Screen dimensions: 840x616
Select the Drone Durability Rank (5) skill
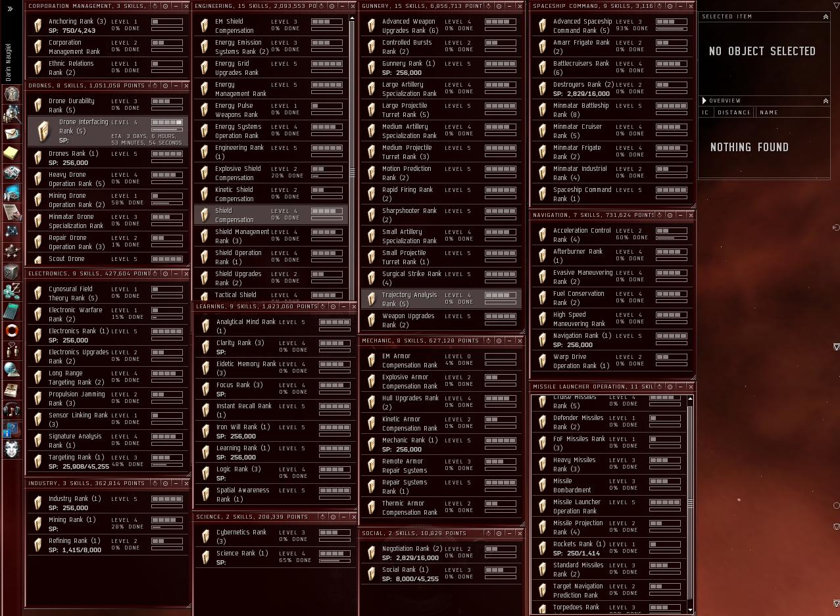[108, 105]
